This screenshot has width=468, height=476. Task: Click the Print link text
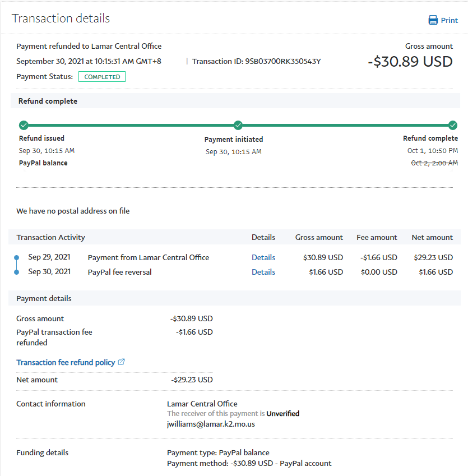(x=449, y=20)
